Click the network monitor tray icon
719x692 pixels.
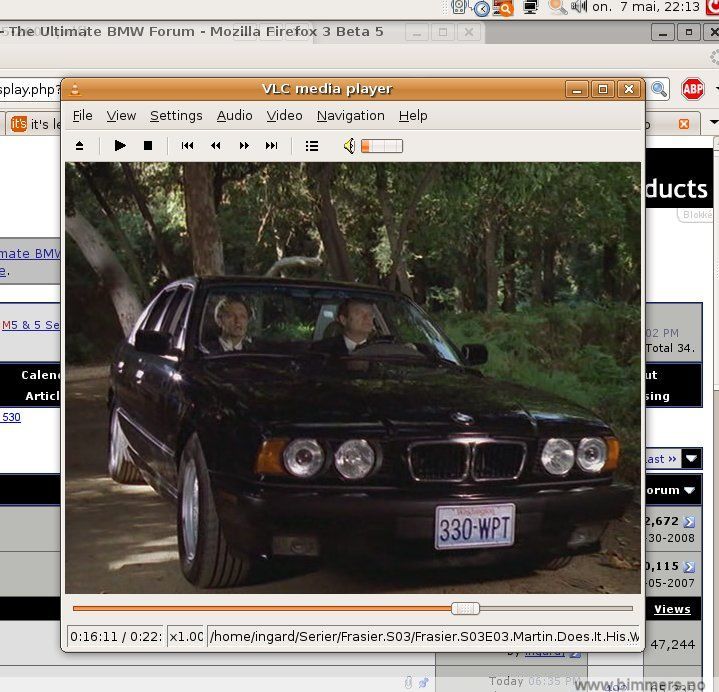[531, 7]
